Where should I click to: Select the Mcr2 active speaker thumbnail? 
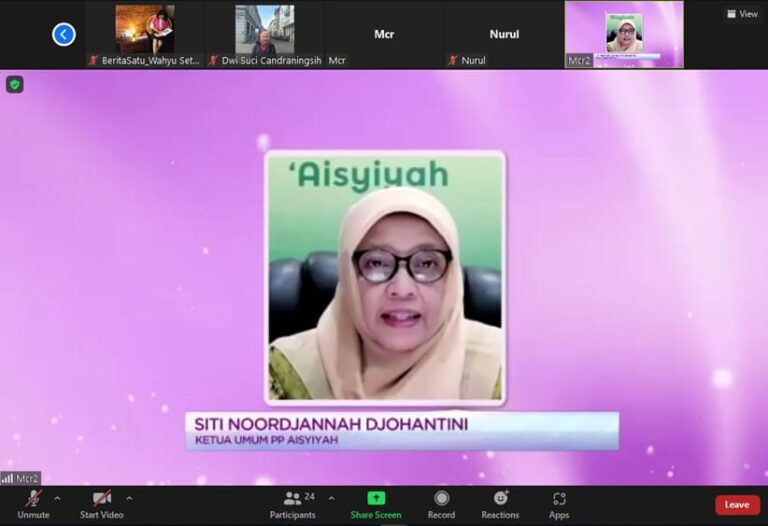point(624,34)
